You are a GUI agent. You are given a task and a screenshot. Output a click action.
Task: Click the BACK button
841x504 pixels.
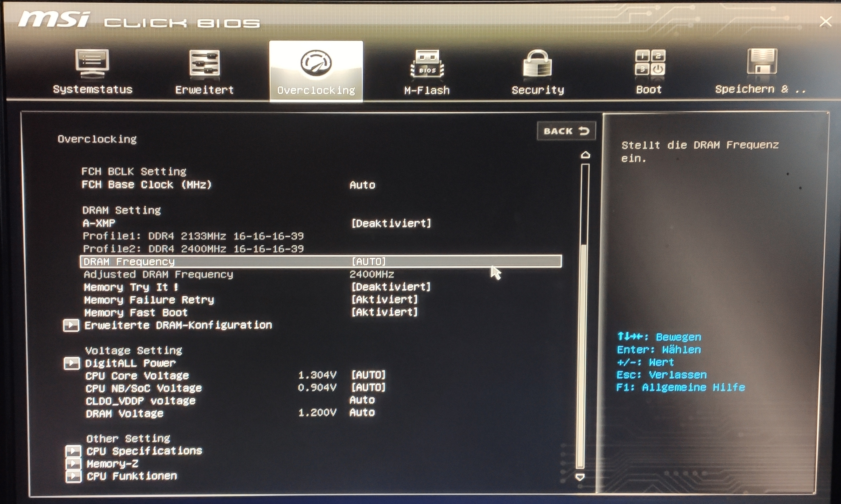[566, 131]
